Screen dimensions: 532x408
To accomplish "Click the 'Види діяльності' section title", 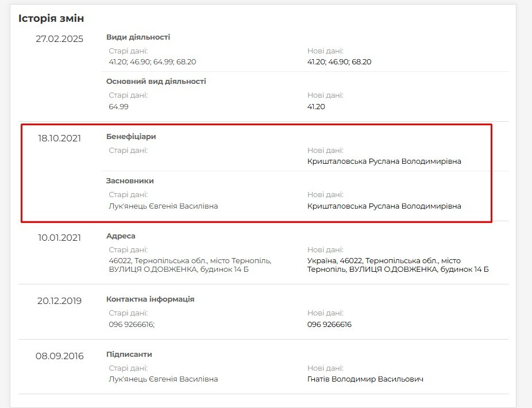I will point(138,37).
